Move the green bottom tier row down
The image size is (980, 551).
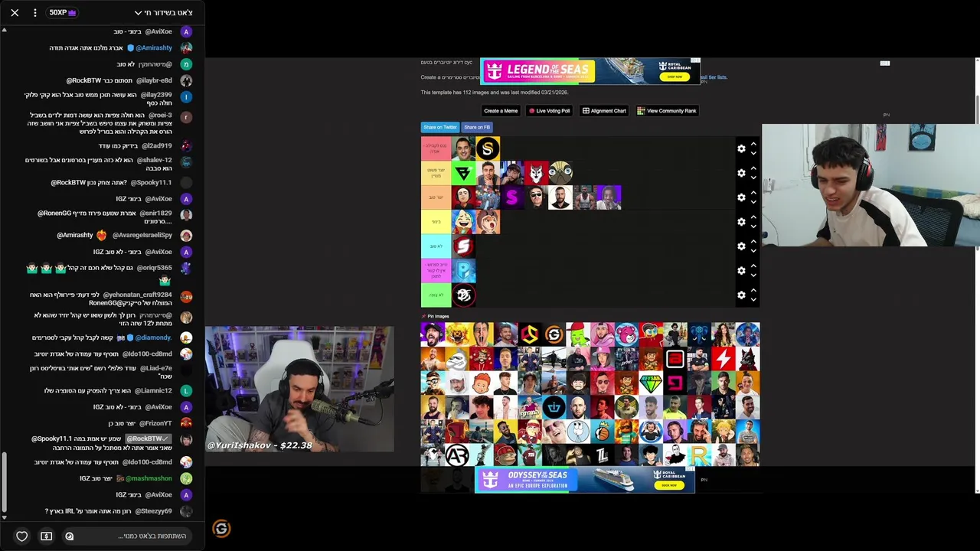point(753,300)
